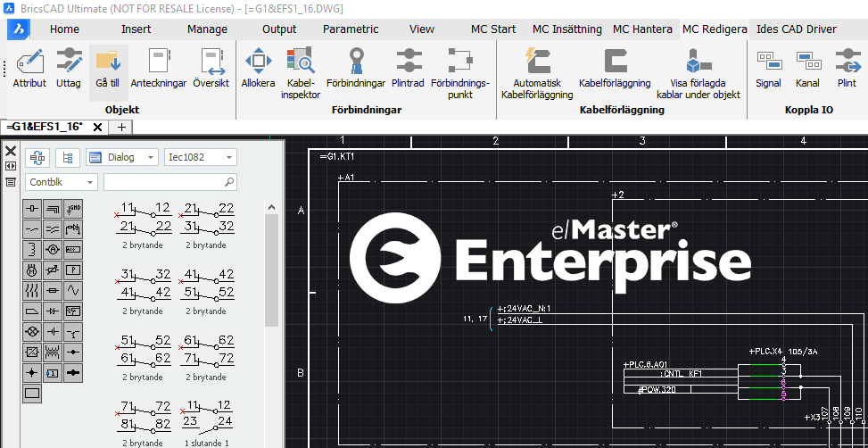Click the +;24VAC_L signal text in drawing
868x448 pixels.
coord(519,320)
